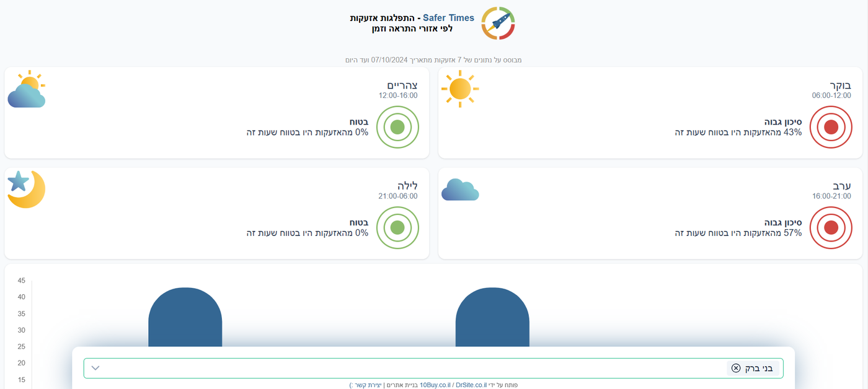Click the Safer Times title text

[x=448, y=18]
